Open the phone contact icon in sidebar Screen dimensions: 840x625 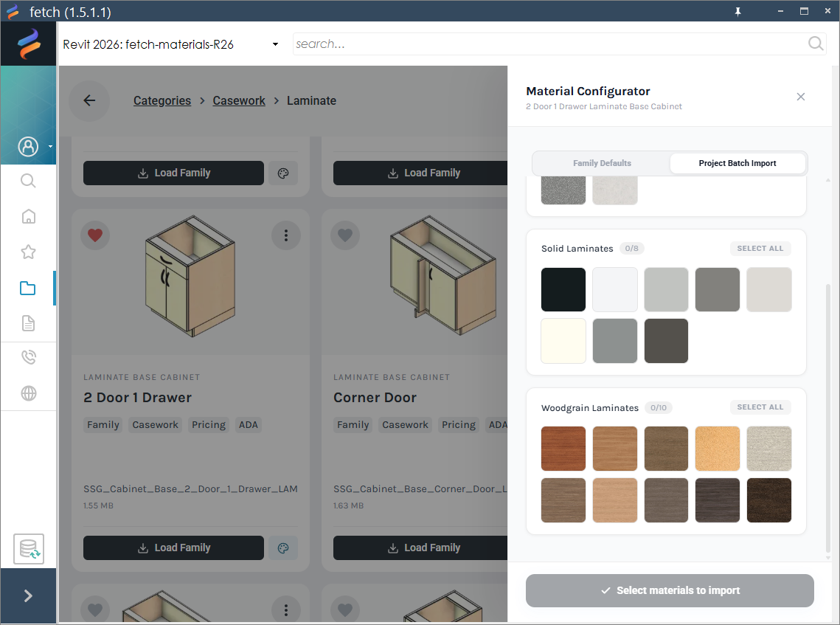[x=28, y=358]
